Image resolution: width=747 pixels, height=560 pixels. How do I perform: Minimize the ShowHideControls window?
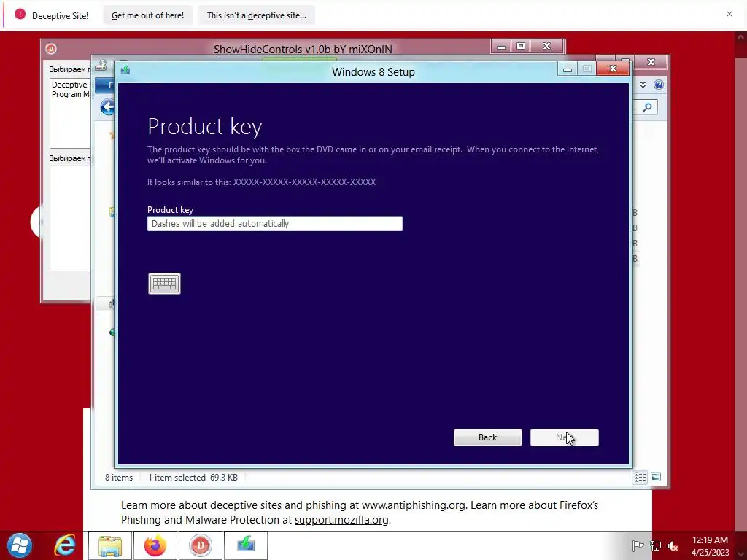pos(501,47)
